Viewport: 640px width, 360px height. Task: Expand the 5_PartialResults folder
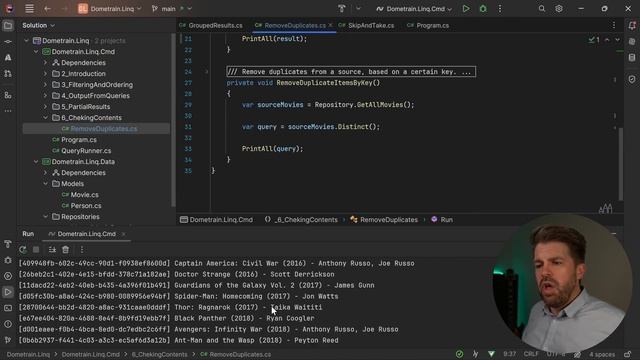point(45,107)
